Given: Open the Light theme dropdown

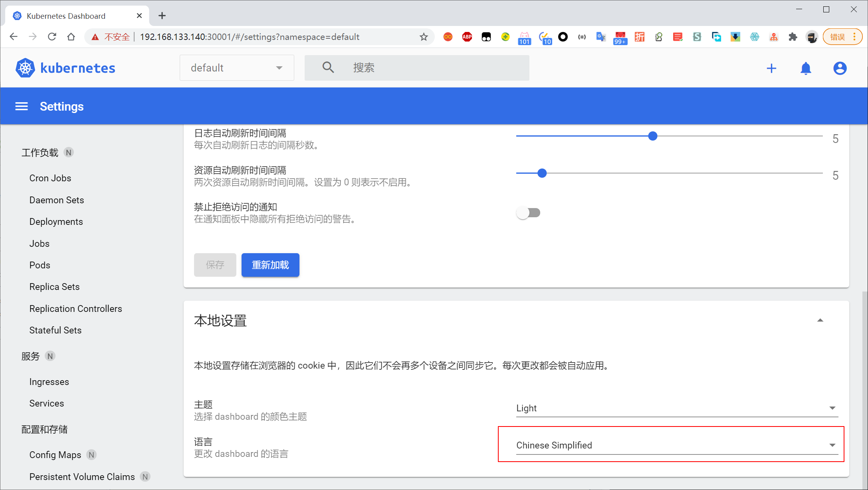Looking at the screenshot, I should pyautogui.click(x=677, y=408).
